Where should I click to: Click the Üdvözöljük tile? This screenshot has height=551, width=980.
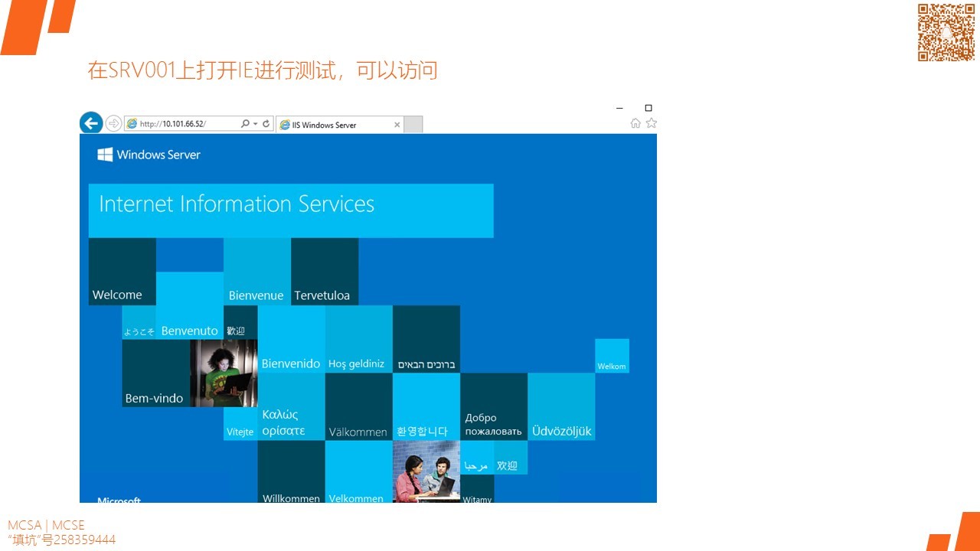(561, 407)
